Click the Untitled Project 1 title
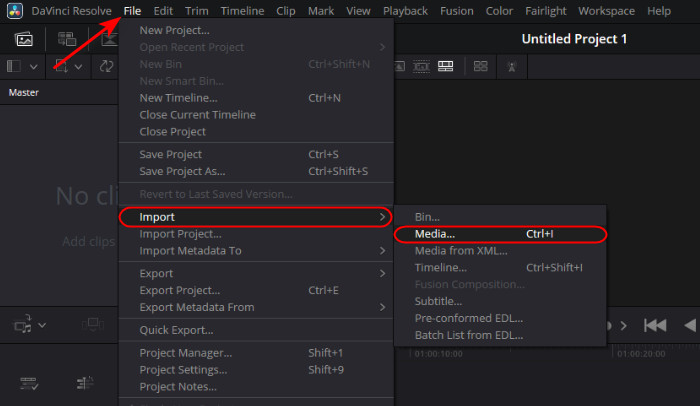This screenshot has width=700, height=406. coord(574,39)
